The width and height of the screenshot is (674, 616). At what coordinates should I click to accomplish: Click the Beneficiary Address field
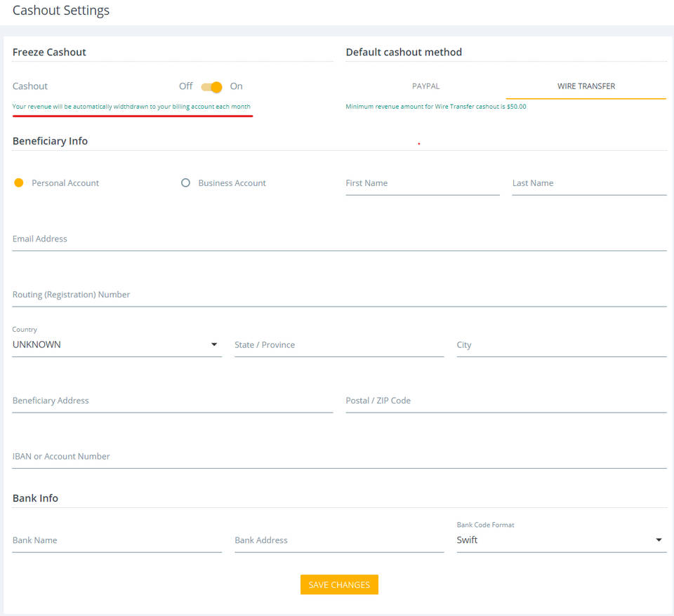tap(172, 401)
